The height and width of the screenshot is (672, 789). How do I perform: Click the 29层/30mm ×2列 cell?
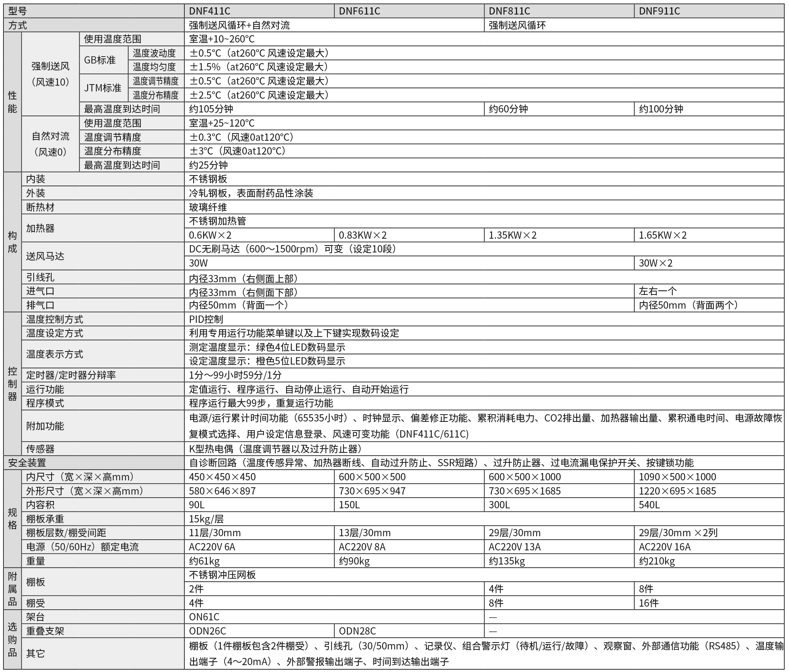pyautogui.click(x=709, y=533)
